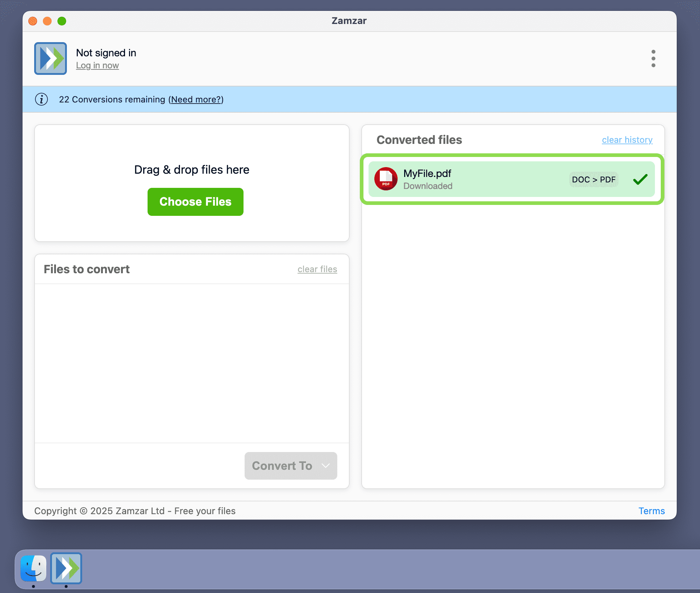The image size is (700, 593).
Task: Open the Log in now link
Action: [97, 65]
